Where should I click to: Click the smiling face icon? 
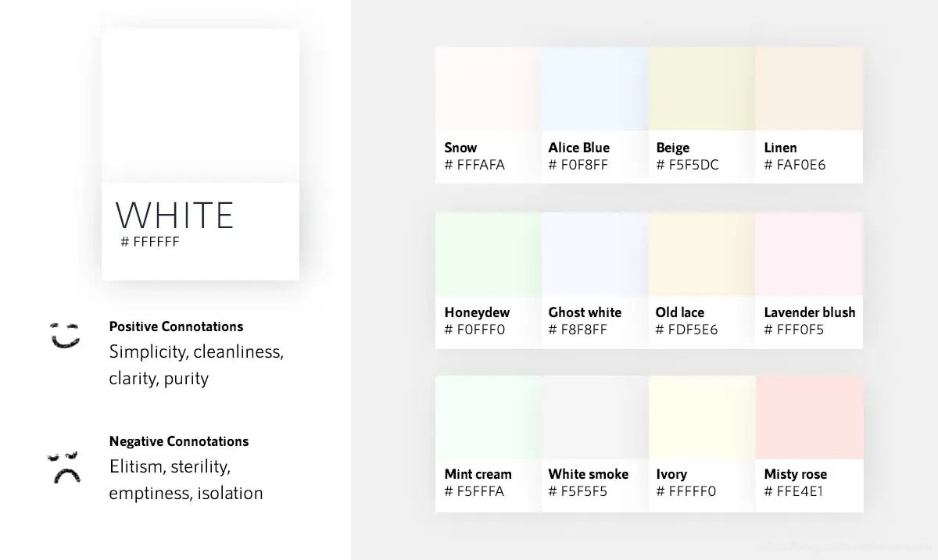point(65,334)
